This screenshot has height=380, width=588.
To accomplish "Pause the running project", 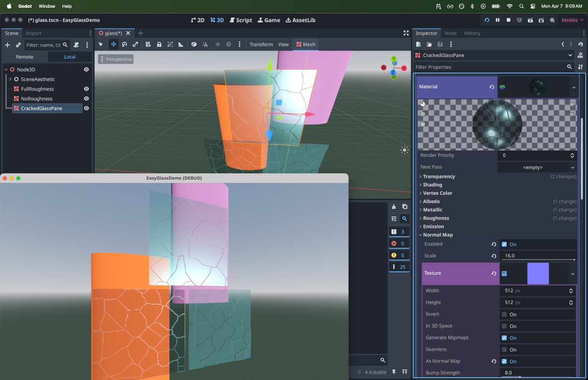I will [x=498, y=20].
